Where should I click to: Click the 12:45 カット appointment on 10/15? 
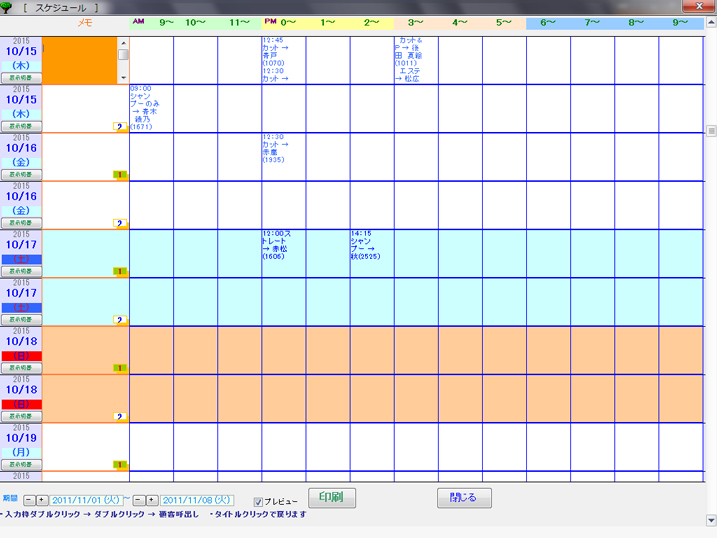275,52
